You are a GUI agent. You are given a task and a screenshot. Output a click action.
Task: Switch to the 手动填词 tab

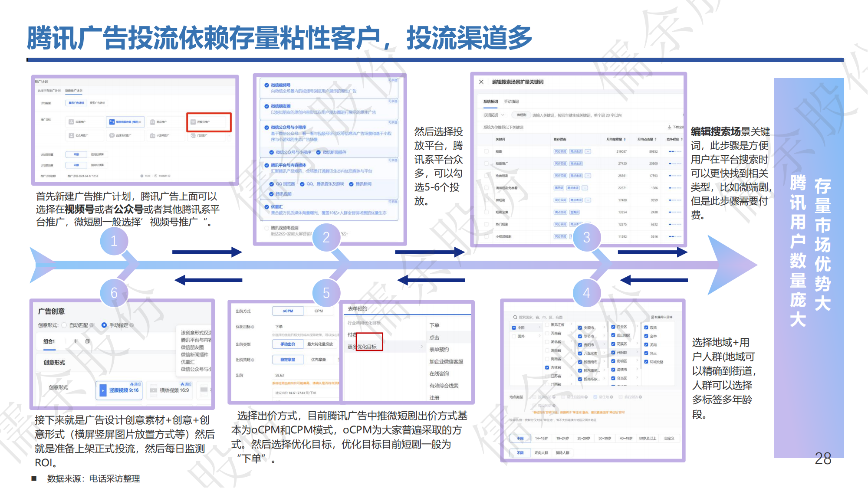511,102
